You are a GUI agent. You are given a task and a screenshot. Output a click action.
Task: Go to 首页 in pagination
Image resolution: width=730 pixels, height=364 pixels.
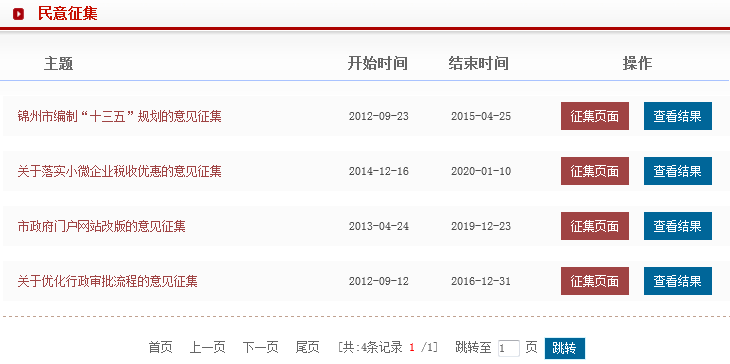point(160,347)
